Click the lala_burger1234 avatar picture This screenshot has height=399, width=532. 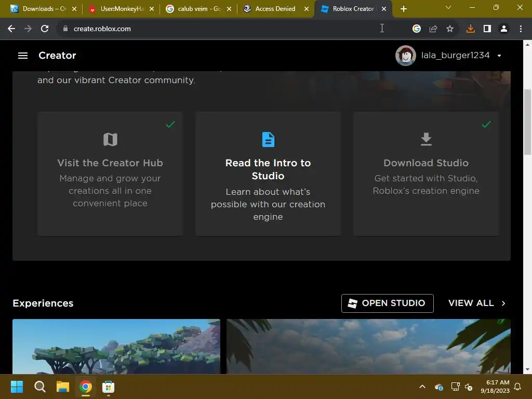pos(405,55)
